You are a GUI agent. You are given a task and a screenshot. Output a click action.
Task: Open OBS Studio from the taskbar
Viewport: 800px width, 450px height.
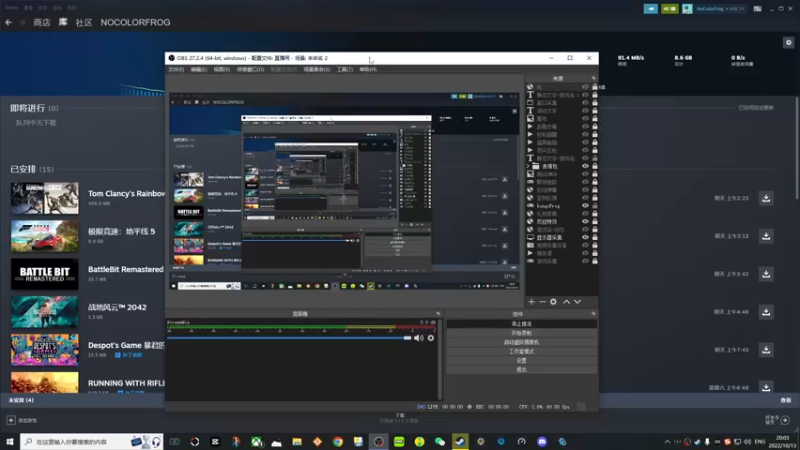pos(379,442)
